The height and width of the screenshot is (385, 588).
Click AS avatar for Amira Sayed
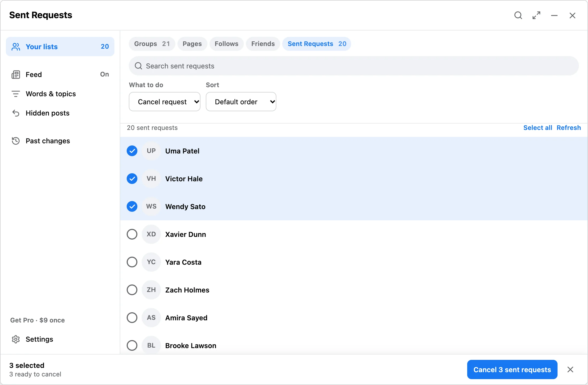pos(151,318)
